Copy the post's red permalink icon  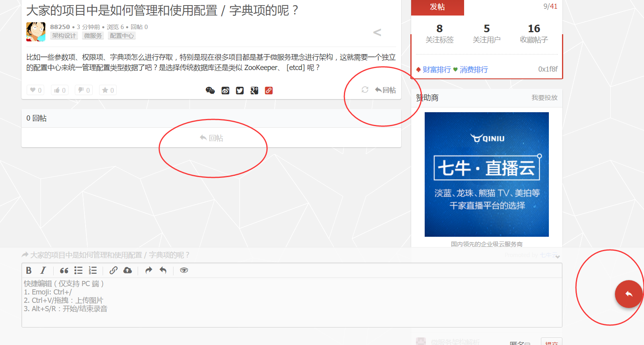click(x=269, y=90)
